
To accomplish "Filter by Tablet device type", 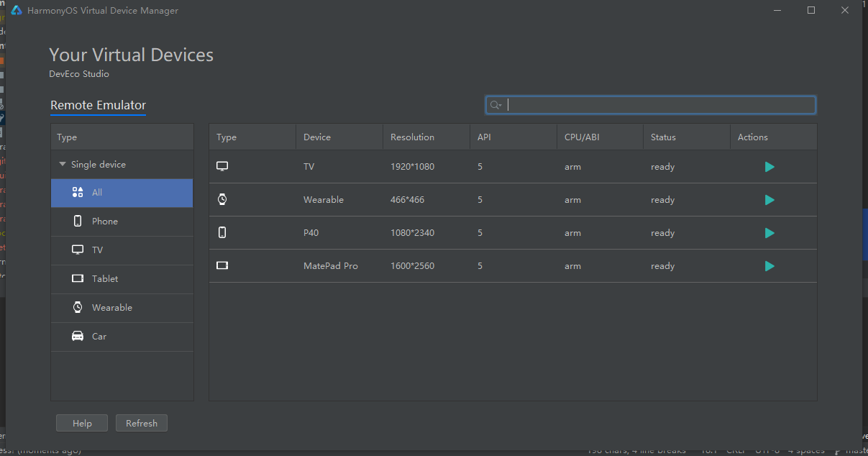I will [x=122, y=279].
